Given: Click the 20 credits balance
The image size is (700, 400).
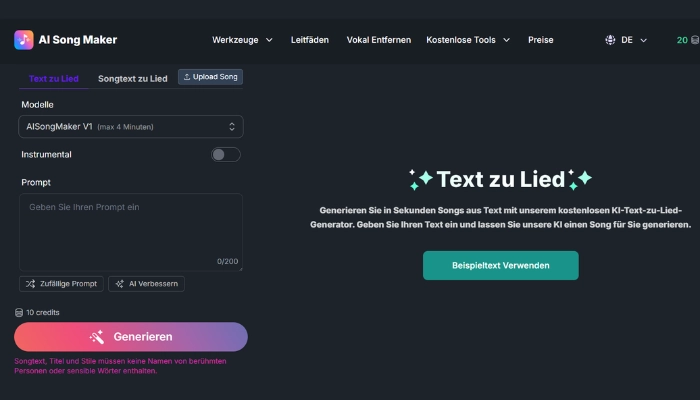Looking at the screenshot, I should pos(682,40).
